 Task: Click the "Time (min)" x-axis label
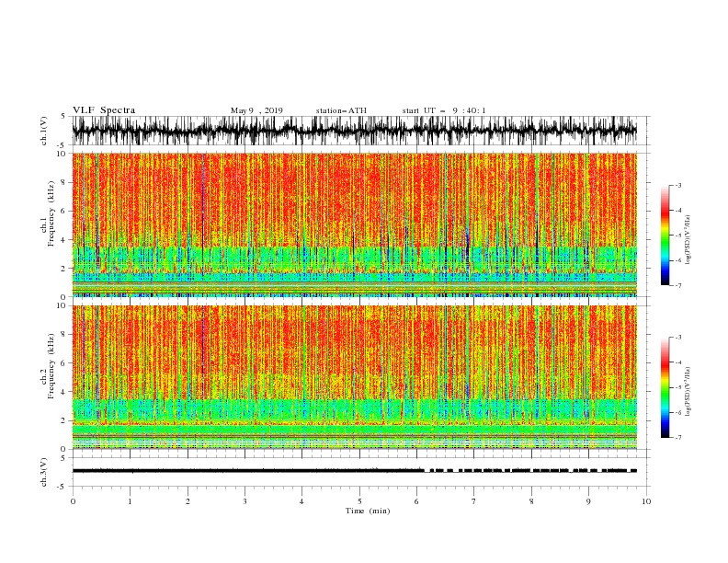[x=368, y=511]
